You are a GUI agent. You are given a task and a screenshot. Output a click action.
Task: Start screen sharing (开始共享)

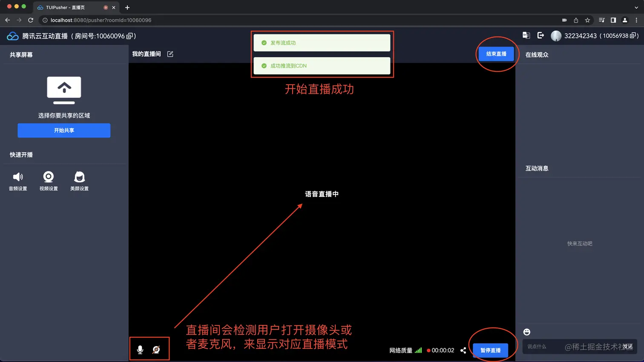pyautogui.click(x=64, y=131)
